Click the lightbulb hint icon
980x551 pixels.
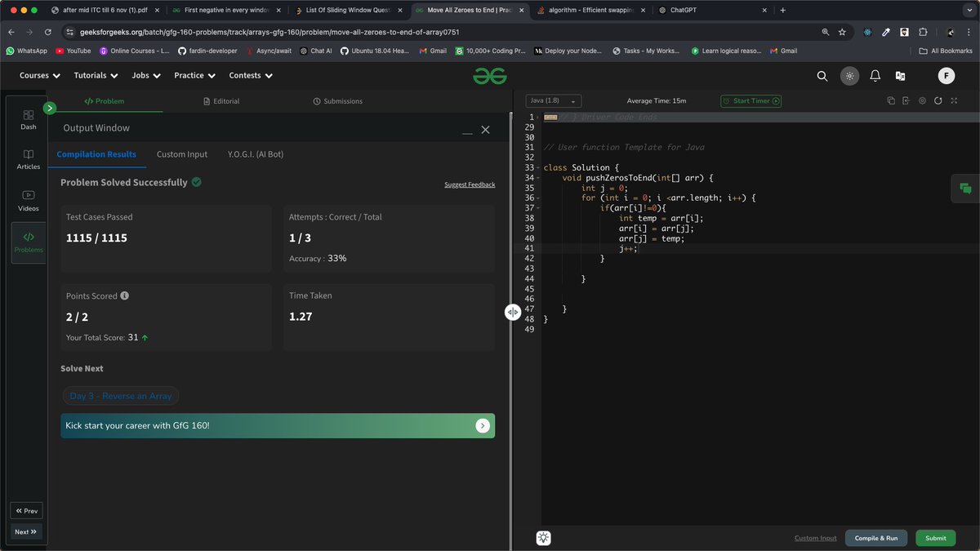coord(543,538)
